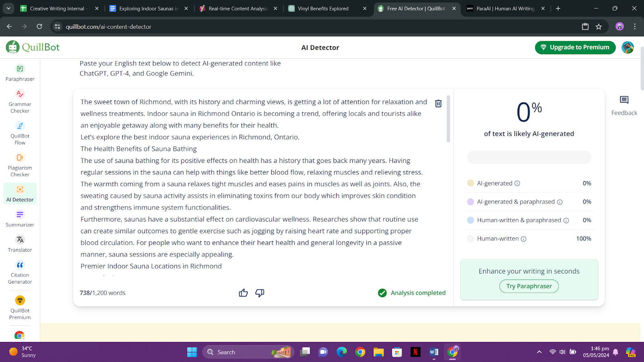Give thumbs down to the analysis
Image resolution: width=644 pixels, height=362 pixels.
coord(260,293)
